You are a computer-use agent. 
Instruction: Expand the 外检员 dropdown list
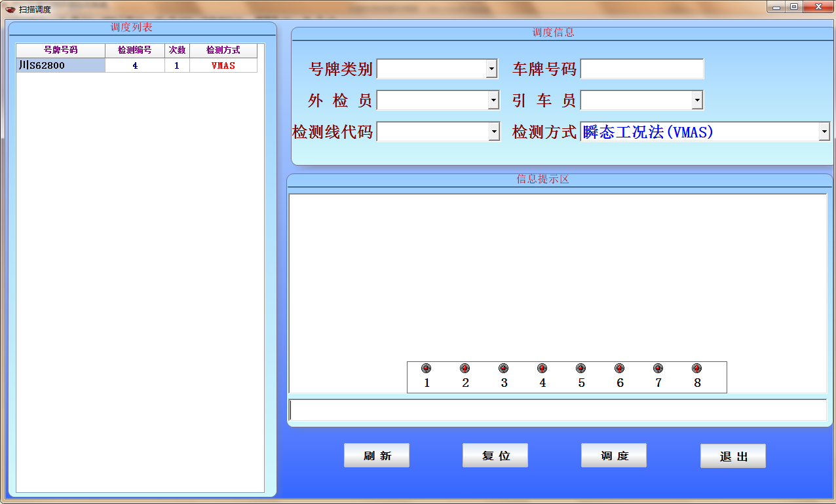[494, 100]
